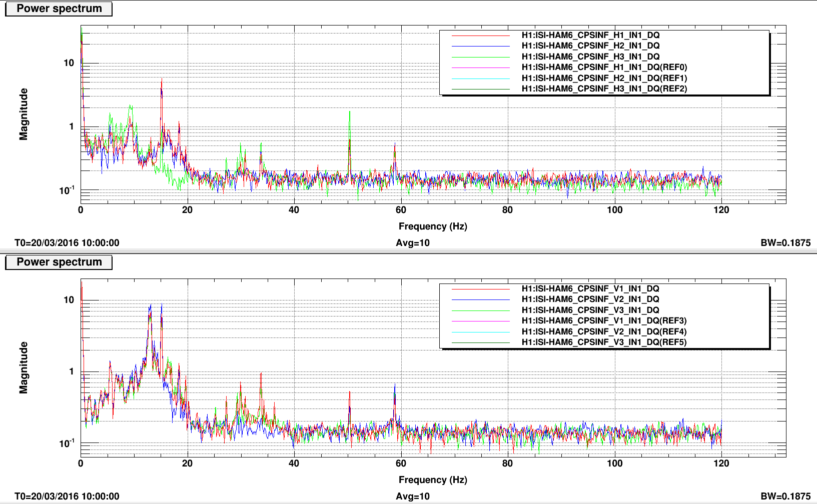Click the 80 tick on the bottom frequency axis
The width and height of the screenshot is (817, 504).
pos(507,463)
